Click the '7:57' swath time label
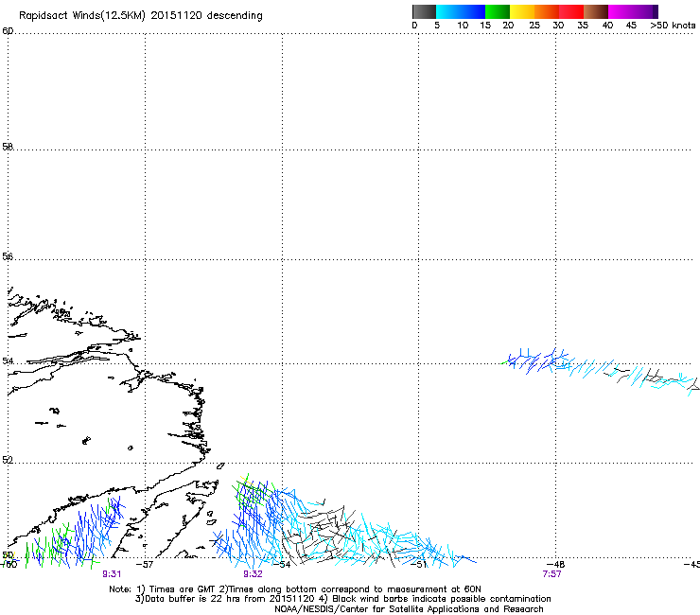 click(x=551, y=574)
